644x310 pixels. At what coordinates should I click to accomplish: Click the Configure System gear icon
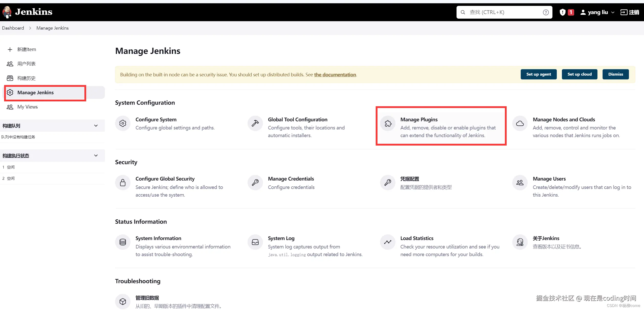click(x=123, y=124)
